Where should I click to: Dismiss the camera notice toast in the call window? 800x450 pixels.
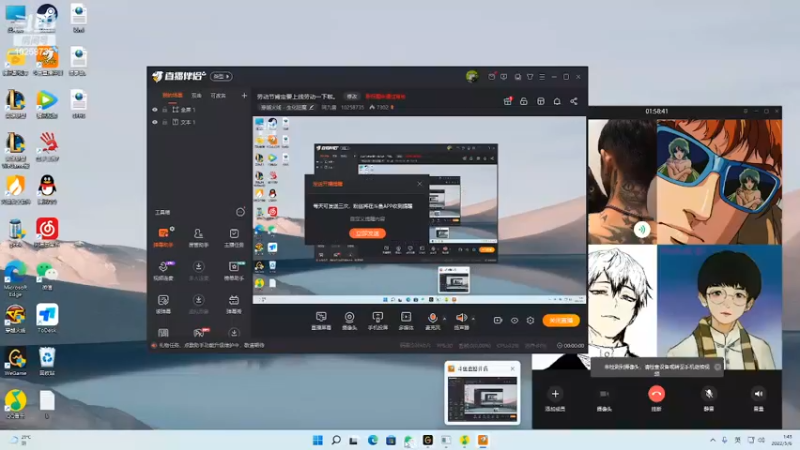click(x=717, y=367)
